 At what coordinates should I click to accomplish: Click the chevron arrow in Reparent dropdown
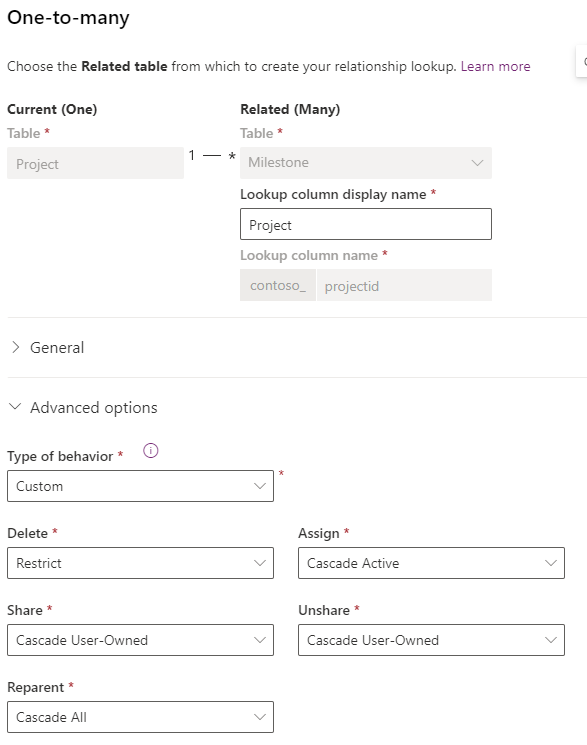(260, 717)
